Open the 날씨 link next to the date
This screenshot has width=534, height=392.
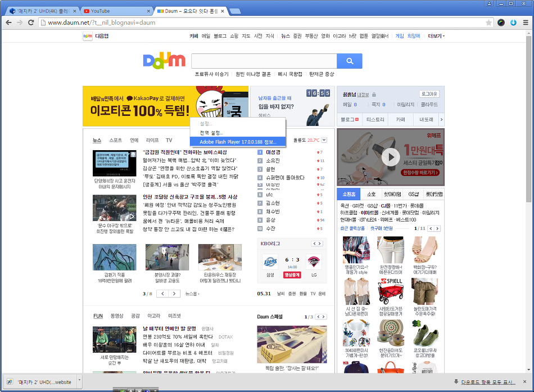pos(280,294)
